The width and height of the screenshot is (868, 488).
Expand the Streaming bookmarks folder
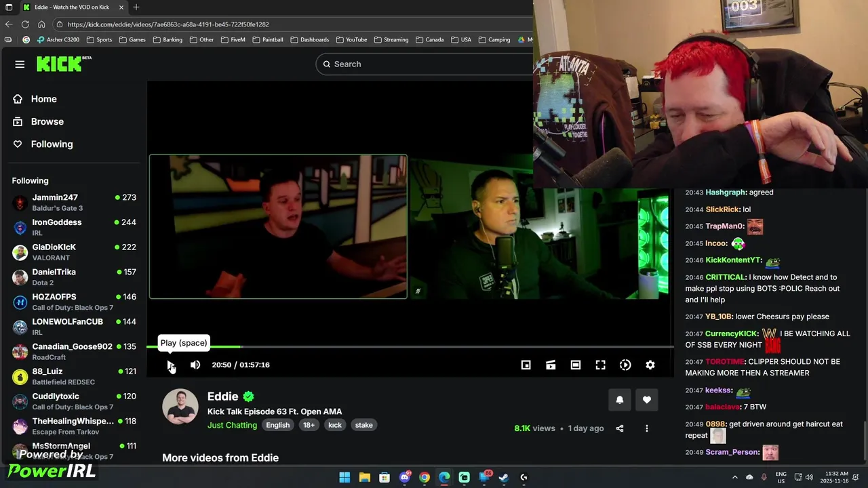pos(391,39)
